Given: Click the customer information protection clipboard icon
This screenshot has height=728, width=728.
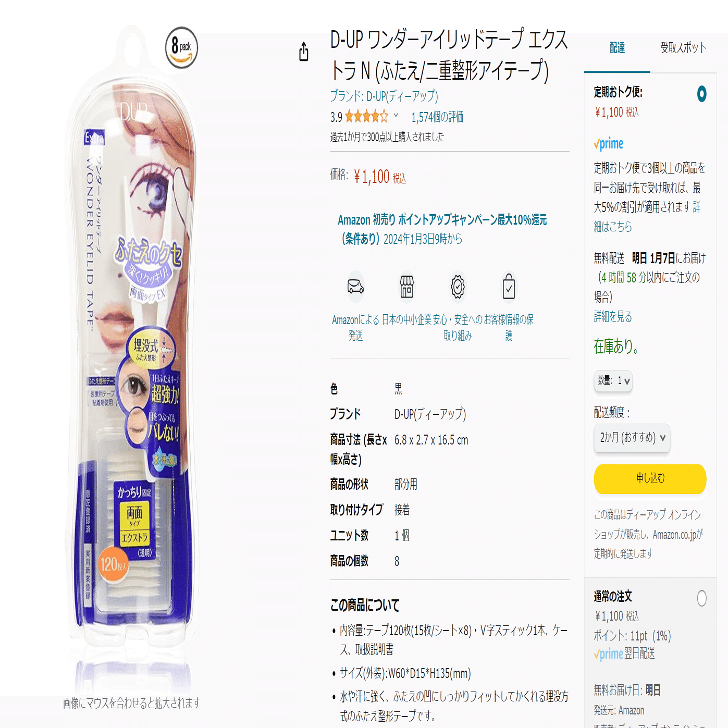Looking at the screenshot, I should [509, 286].
